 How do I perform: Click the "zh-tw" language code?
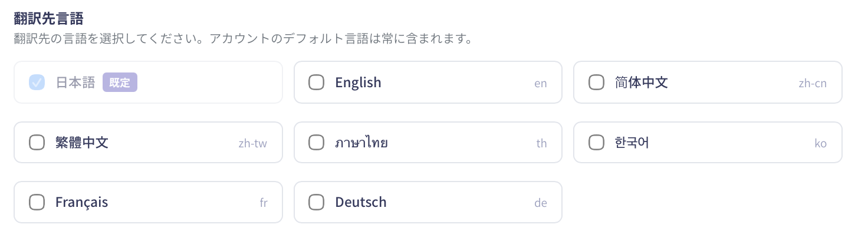(x=252, y=143)
